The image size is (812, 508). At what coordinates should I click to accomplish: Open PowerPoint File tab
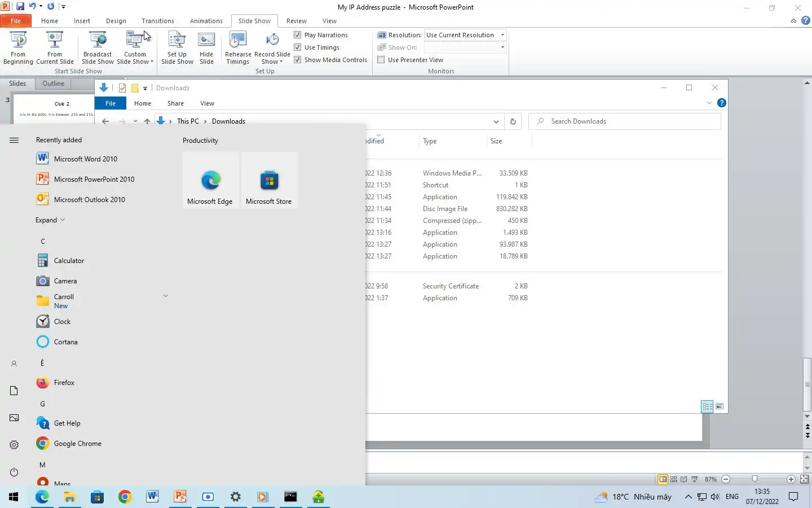click(16, 21)
